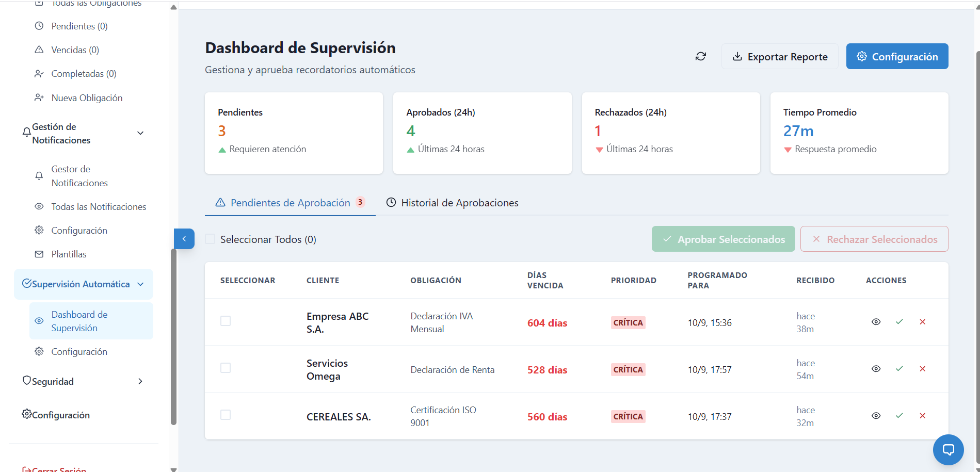Expand the Seguridad section
Image resolution: width=980 pixels, height=472 pixels.
click(140, 381)
